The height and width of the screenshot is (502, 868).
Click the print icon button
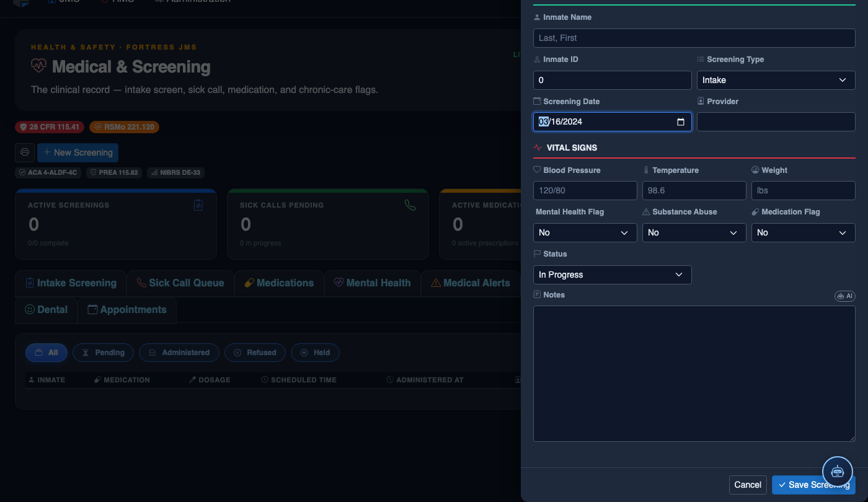(x=25, y=152)
